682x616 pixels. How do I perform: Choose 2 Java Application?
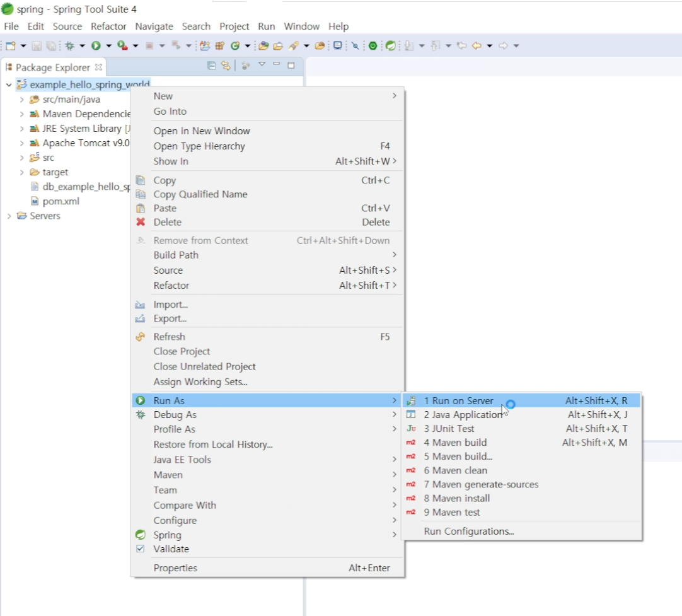coord(521,415)
